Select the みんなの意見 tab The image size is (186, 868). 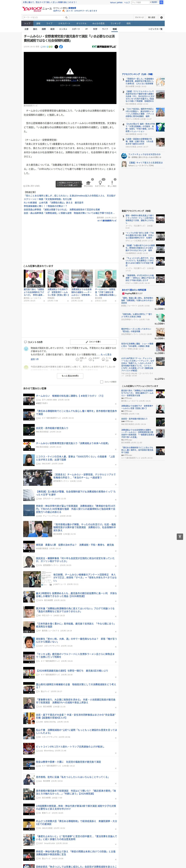[x=99, y=23]
